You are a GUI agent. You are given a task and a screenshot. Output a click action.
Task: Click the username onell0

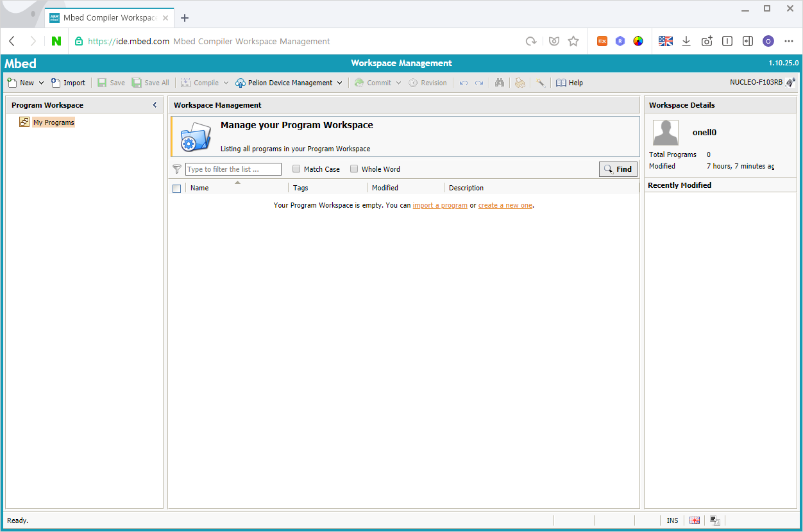[x=704, y=133]
